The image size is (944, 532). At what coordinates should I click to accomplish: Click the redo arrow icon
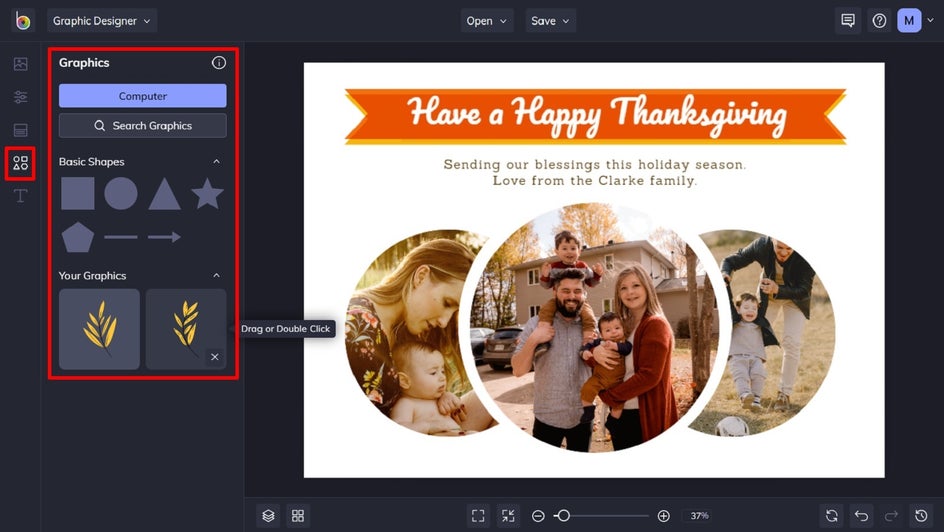(891, 516)
